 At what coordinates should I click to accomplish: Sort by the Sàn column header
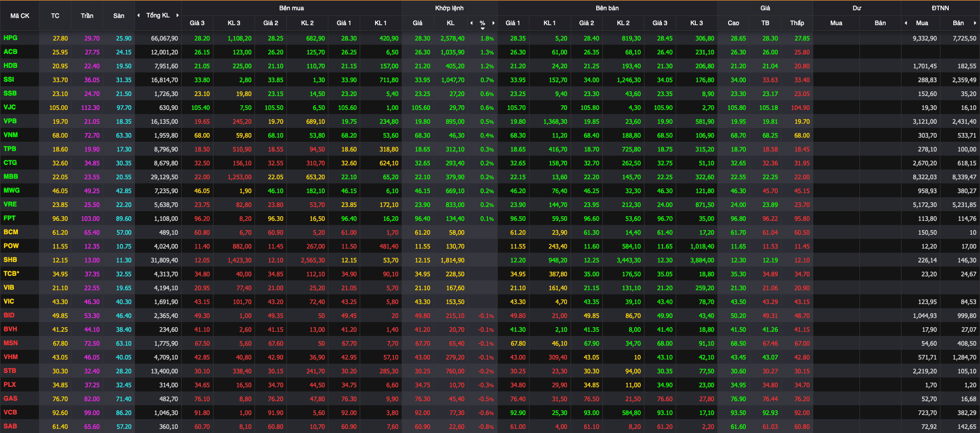[x=119, y=16]
